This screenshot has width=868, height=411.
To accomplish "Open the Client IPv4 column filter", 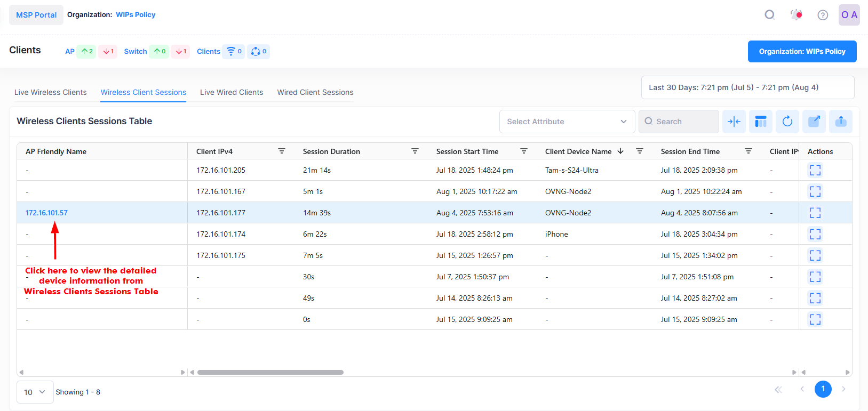I will point(282,151).
